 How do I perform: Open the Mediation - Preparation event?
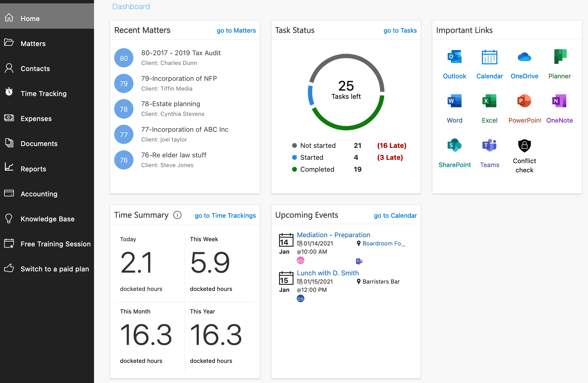pyautogui.click(x=333, y=235)
